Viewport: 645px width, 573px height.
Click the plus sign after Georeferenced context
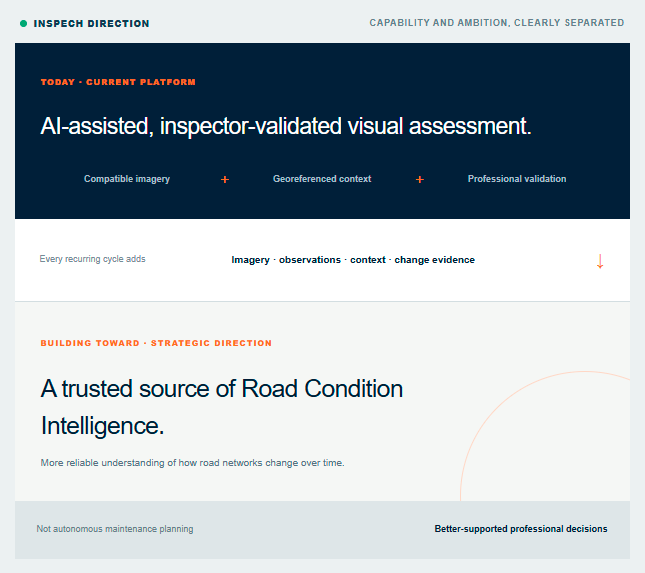[x=420, y=179]
